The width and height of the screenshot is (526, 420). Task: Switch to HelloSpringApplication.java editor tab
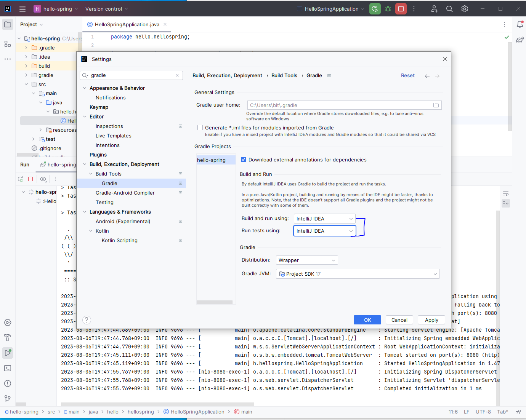pos(127,24)
